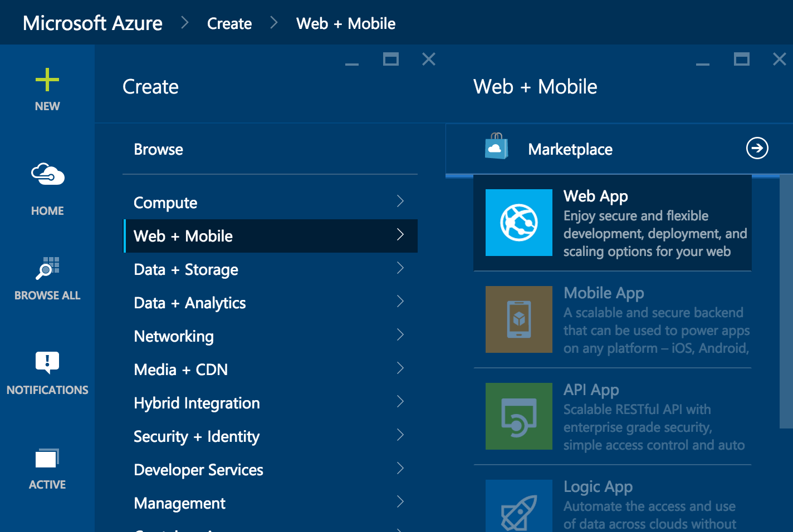Open the NOTIFICATIONS alert icon
Viewport: 793px width, 532px height.
(47, 363)
